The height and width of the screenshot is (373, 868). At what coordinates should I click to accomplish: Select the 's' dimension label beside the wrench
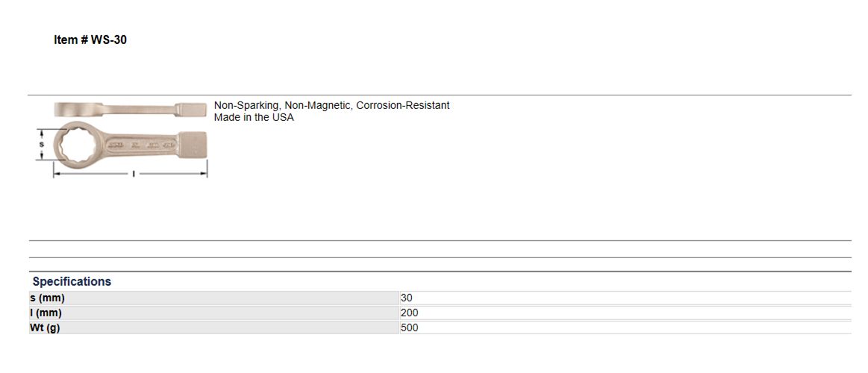point(42,145)
